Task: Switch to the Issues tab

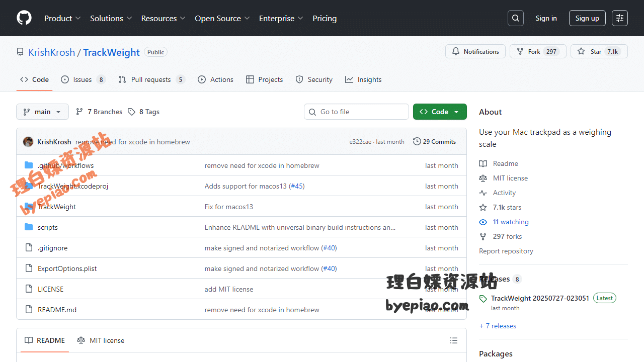Action: click(83, 79)
